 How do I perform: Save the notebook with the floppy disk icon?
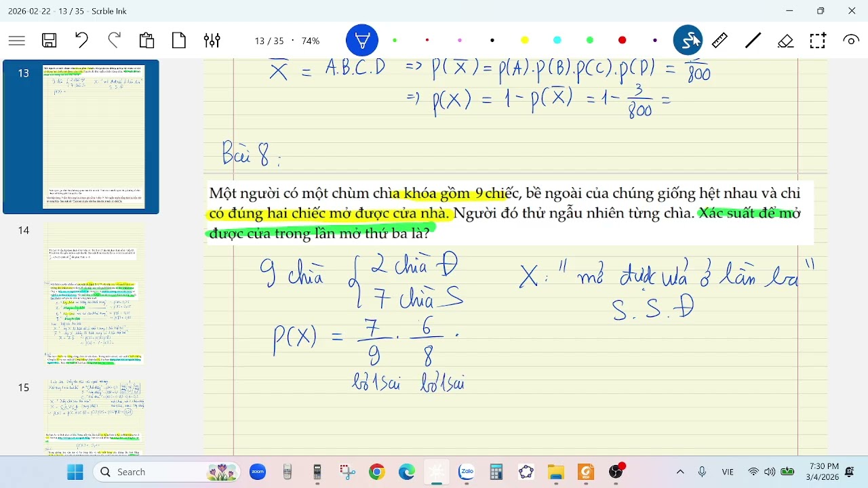click(x=50, y=41)
